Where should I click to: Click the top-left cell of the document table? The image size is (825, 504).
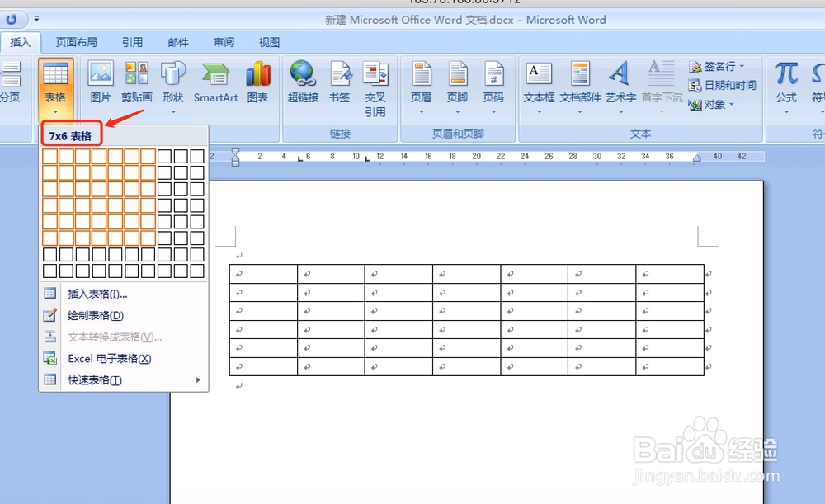point(263,274)
